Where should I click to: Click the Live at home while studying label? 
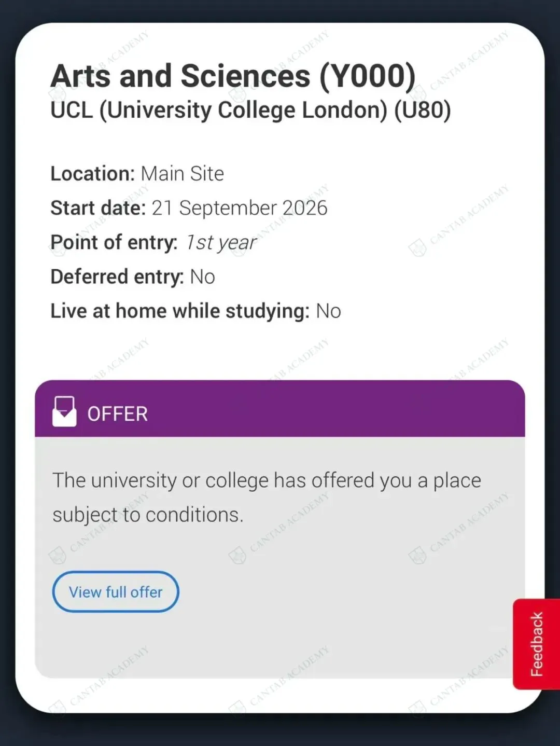(179, 311)
